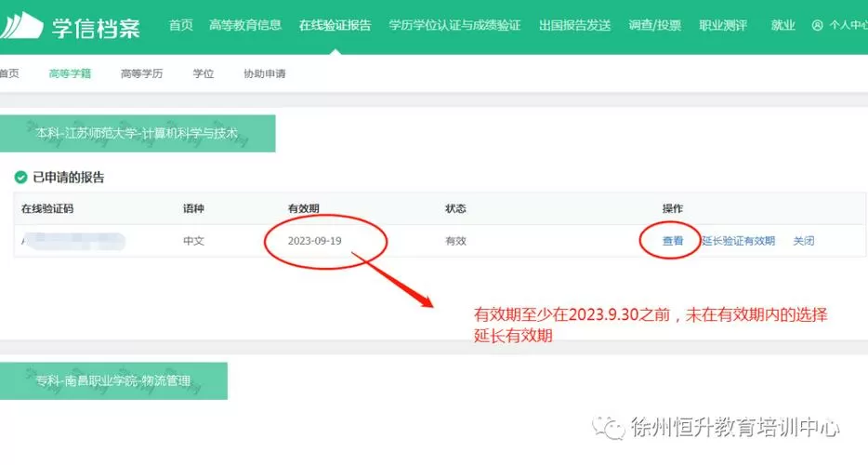Click the 中文 language cell

point(193,241)
